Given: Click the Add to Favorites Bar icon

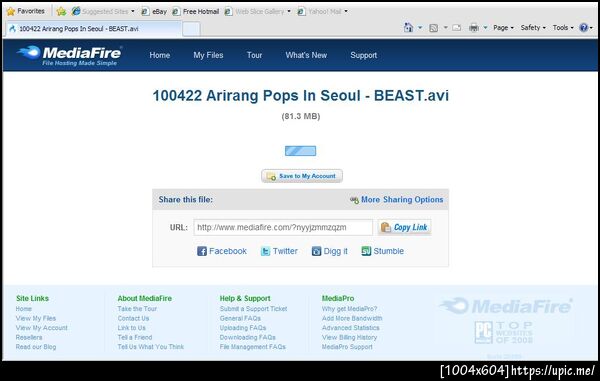Looking at the screenshot, I should click(61, 11).
